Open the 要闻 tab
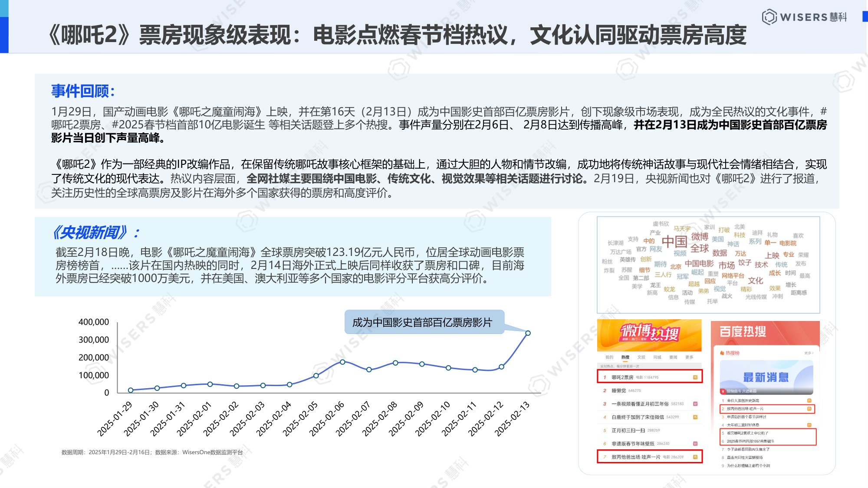 pyautogui.click(x=673, y=357)
